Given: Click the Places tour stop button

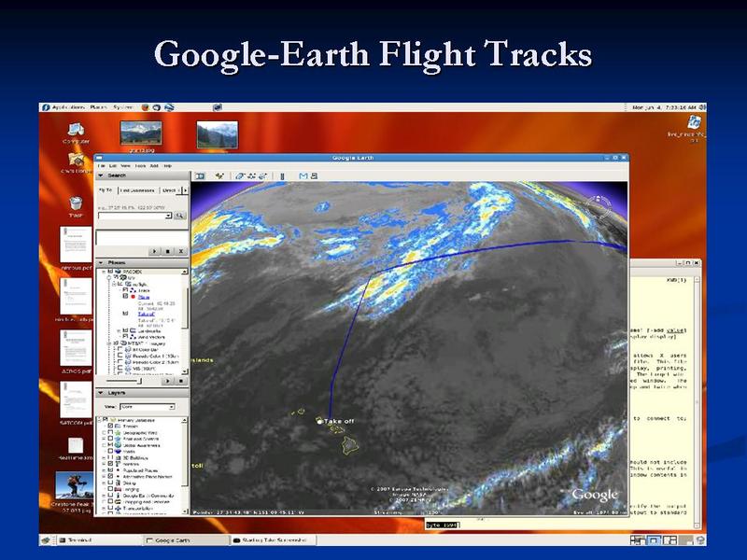Looking at the screenshot, I should pyautogui.click(x=181, y=382).
